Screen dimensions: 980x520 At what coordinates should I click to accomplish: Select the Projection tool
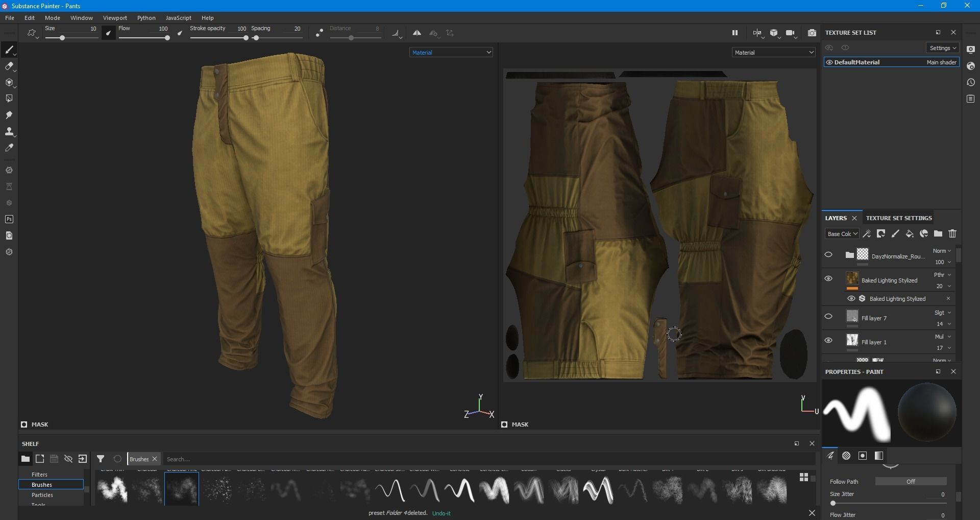click(x=9, y=82)
